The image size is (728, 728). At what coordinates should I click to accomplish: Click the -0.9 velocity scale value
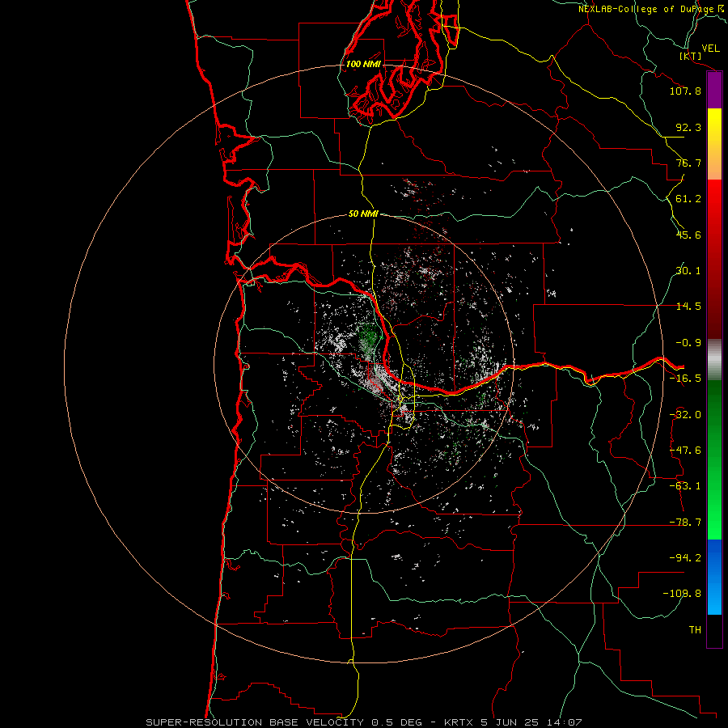(x=688, y=343)
